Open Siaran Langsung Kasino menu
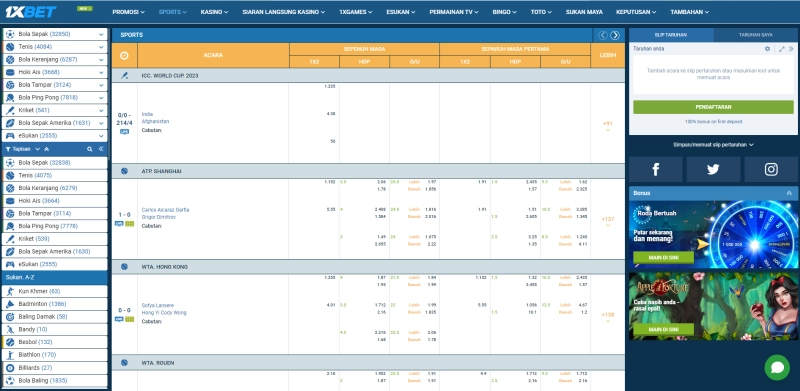The height and width of the screenshot is (391, 800). pos(283,12)
